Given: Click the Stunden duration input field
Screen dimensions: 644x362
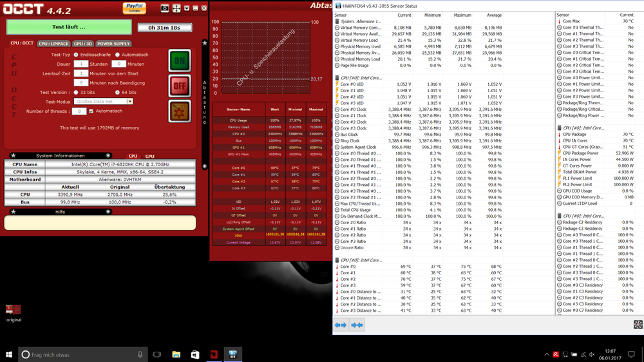Looking at the screenshot, I should 80,64.
